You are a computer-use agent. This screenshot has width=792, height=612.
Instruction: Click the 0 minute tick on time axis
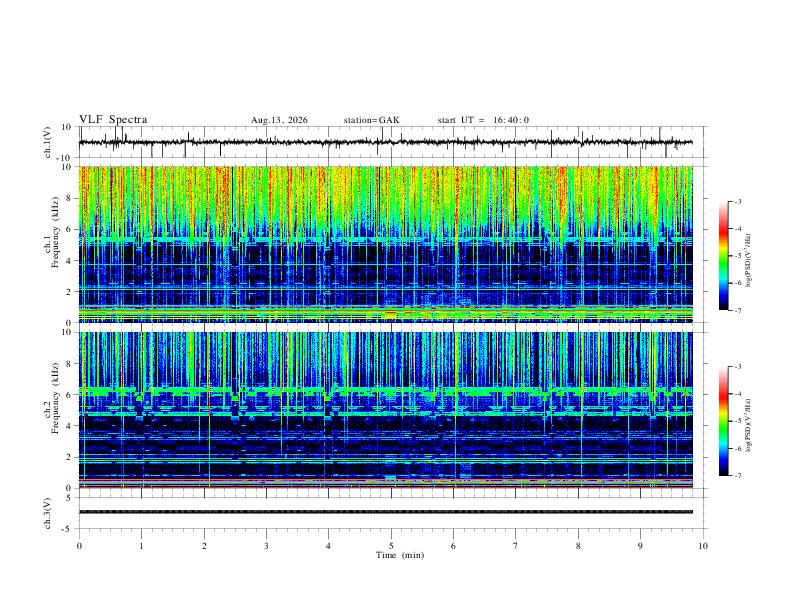click(79, 546)
